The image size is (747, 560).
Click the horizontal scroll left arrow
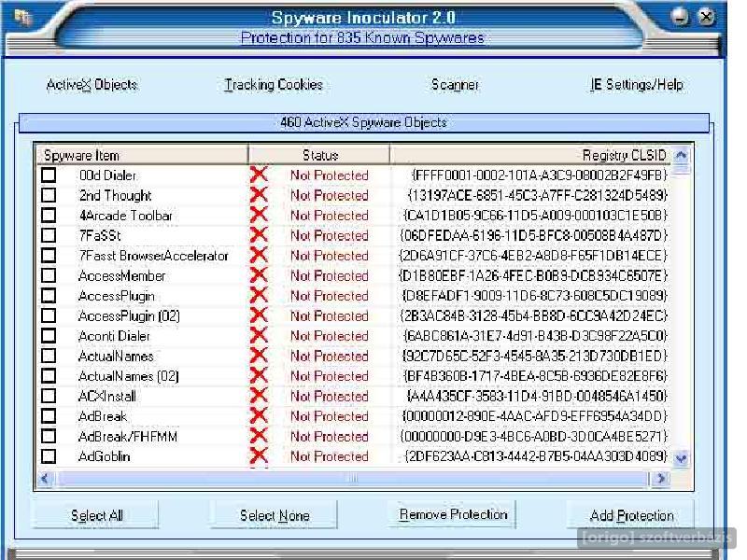(45, 478)
